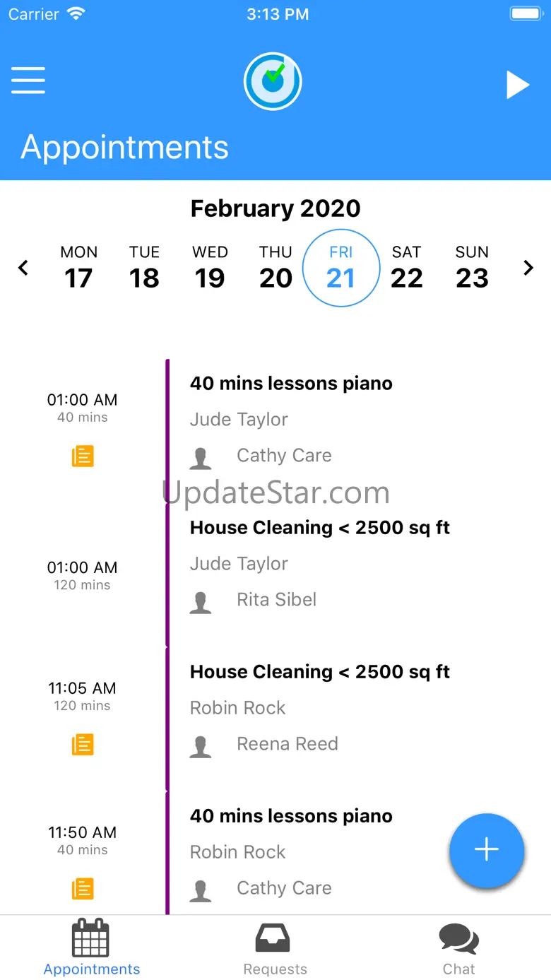551x980 pixels.
Task: Tap the Chat bubbles icon
Action: pos(458,939)
